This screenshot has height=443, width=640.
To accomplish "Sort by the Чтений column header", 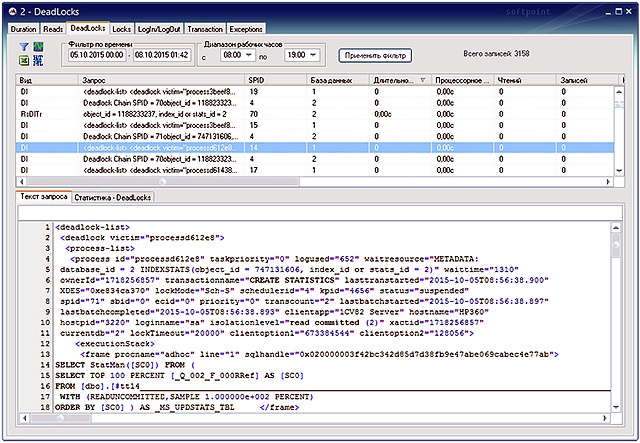I will [x=525, y=80].
